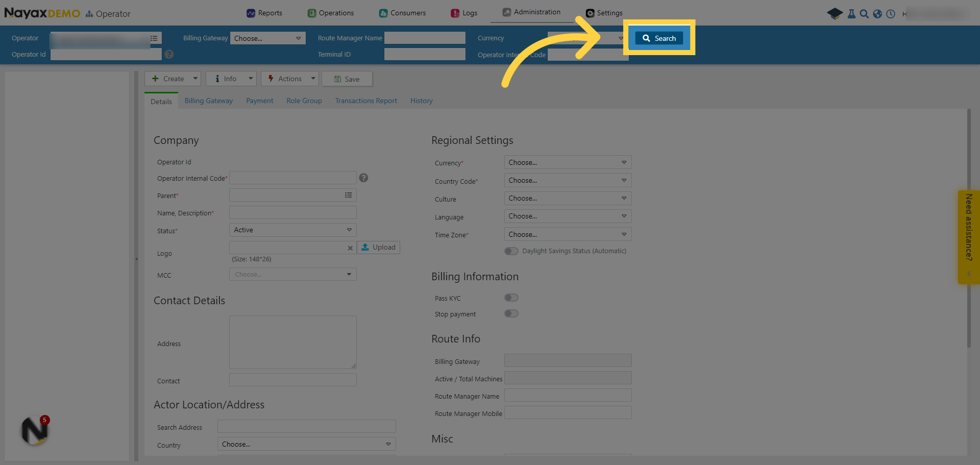Image resolution: width=980 pixels, height=465 pixels.
Task: Click the Operator Id search field
Action: click(x=106, y=54)
